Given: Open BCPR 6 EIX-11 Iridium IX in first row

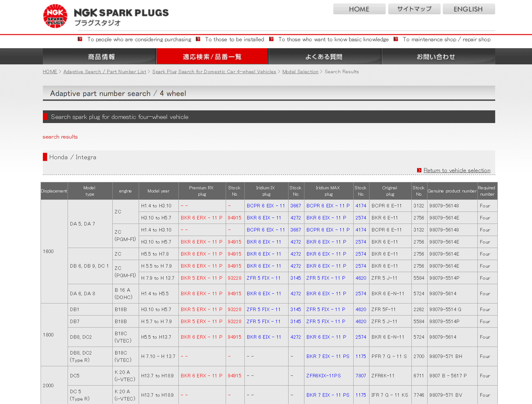Looking at the screenshot, I should coord(266,206).
